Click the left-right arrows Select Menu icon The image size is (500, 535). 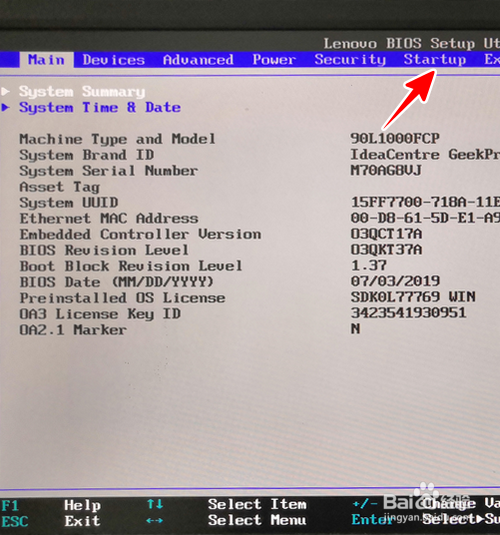(x=155, y=521)
